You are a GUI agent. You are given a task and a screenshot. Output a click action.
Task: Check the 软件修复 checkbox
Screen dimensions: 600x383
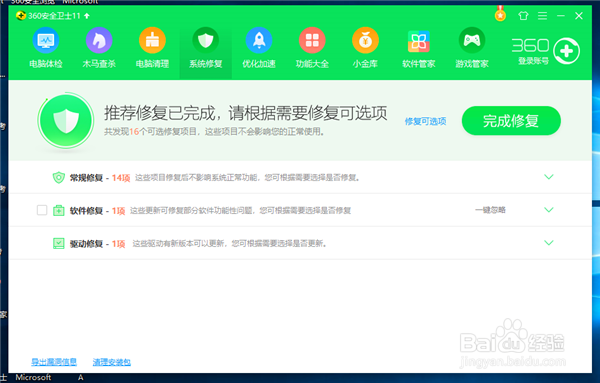click(42, 210)
